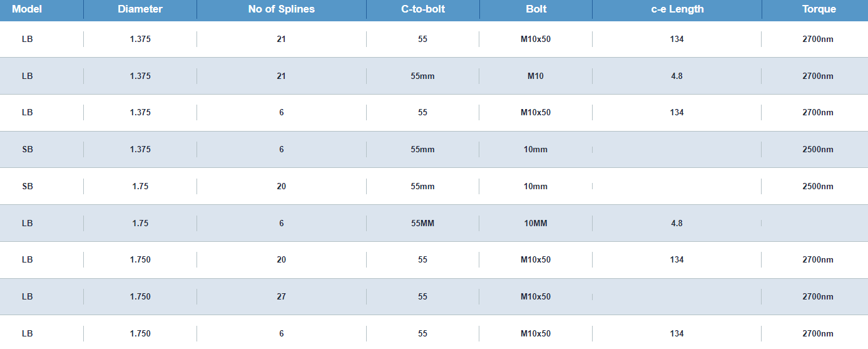Select the SB model cell with 1.75 diameter
Image resolution: width=868 pixels, height=349 pixels.
27,186
